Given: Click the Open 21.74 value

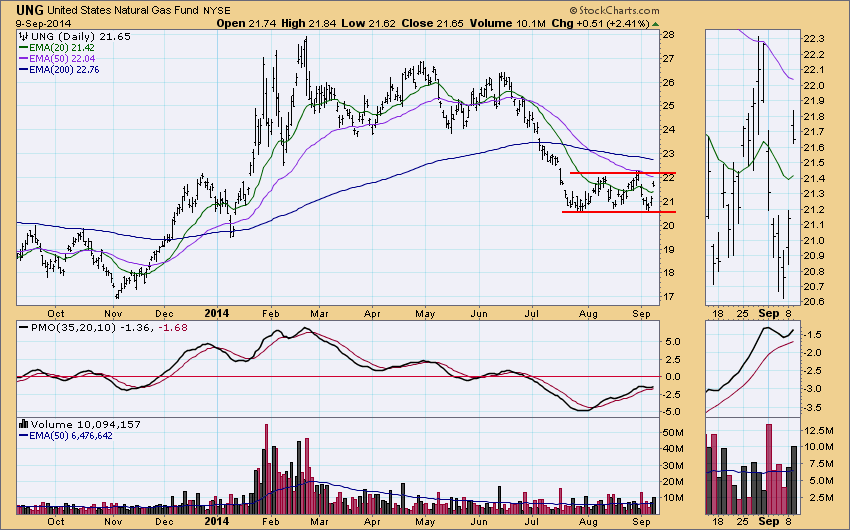Looking at the screenshot, I should (246, 23).
